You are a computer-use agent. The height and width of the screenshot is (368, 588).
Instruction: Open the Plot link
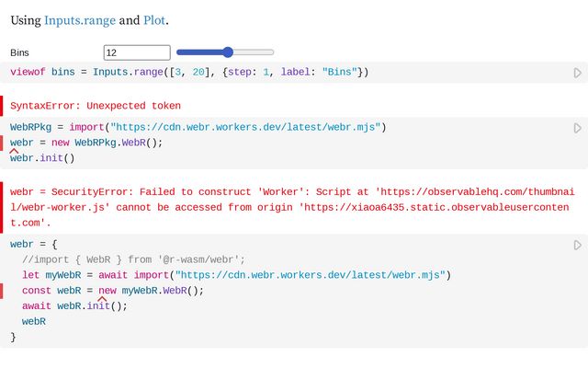point(153,19)
